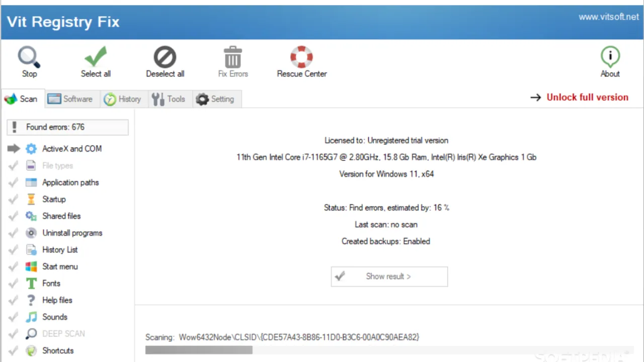This screenshot has height=362, width=644.
Task: Click the File types icon
Action: (31, 165)
